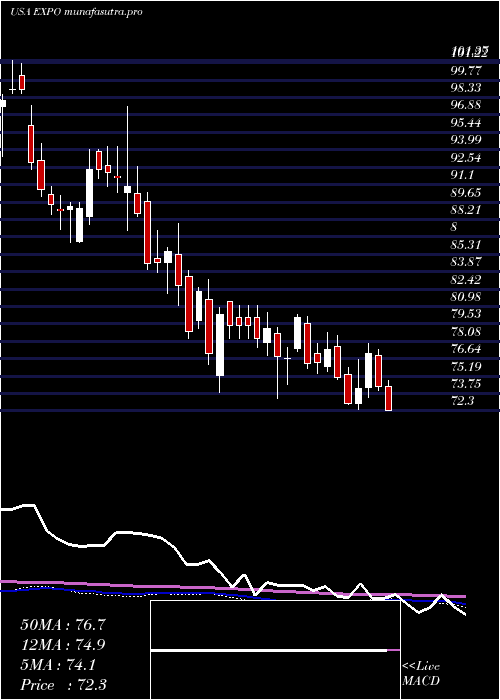Screen dimensions: 500x700
Task: Click the '12MA : 74.9' indicator text
Action: tap(64, 645)
